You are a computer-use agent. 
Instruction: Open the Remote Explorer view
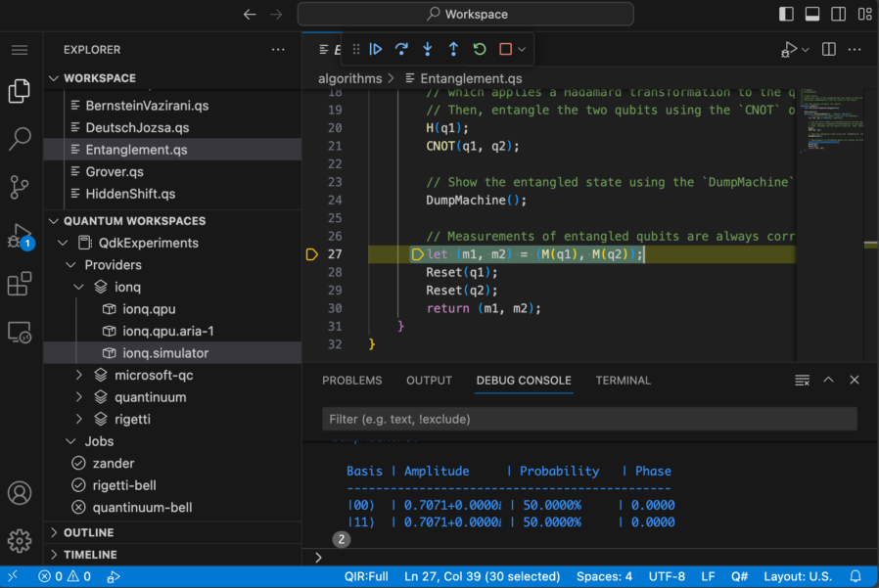[20, 333]
